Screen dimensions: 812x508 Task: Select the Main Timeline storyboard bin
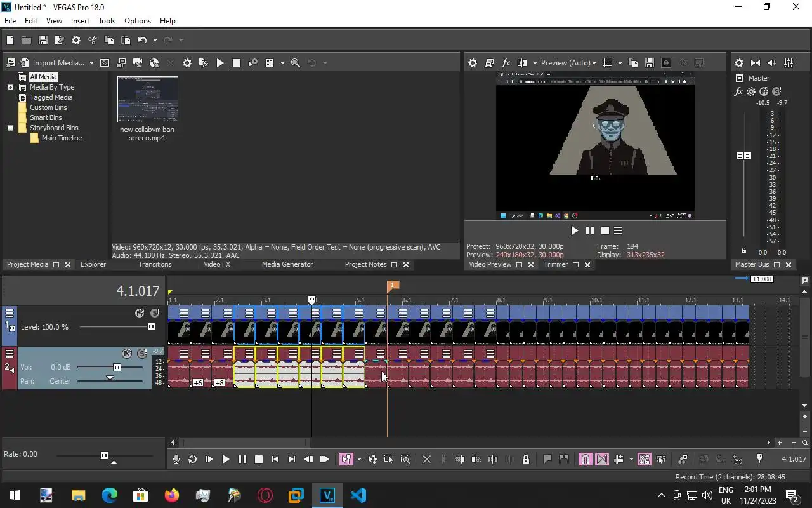62,138
